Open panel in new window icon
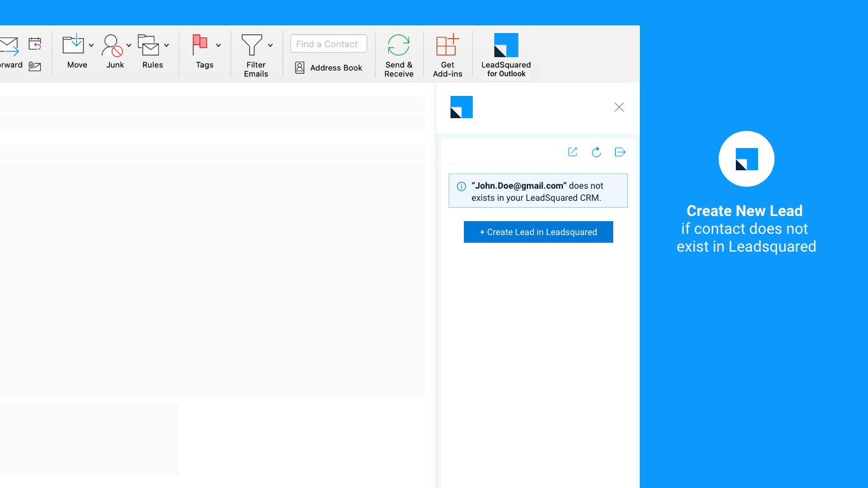 [573, 152]
